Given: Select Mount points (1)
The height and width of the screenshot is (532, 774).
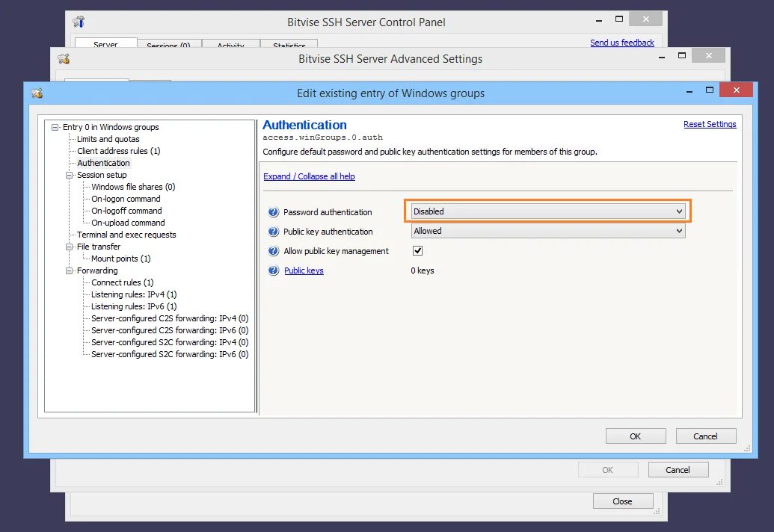Looking at the screenshot, I should coord(120,259).
